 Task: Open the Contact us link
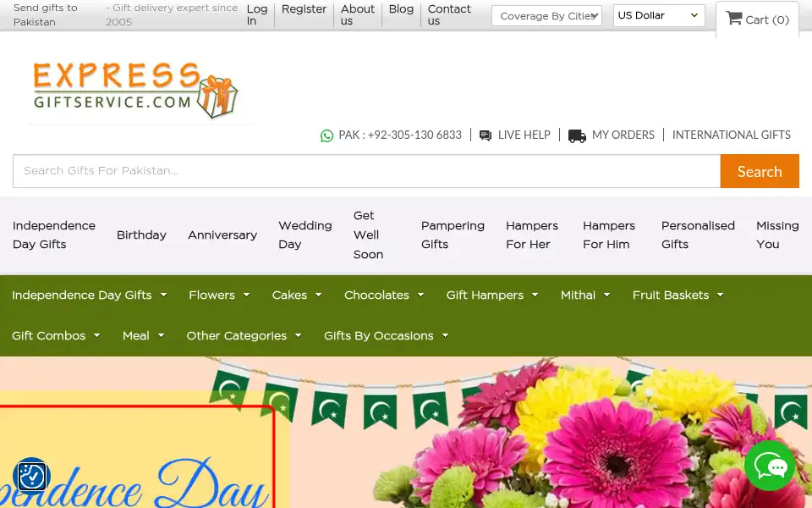point(449,15)
